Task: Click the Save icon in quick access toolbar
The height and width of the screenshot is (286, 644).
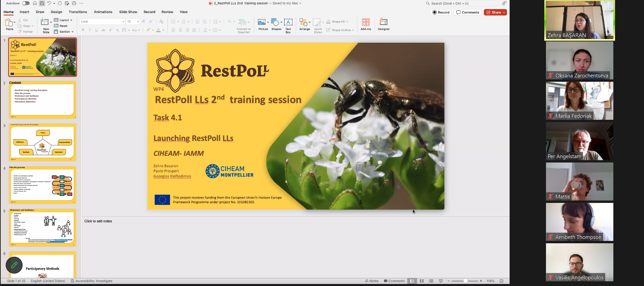Action: pos(42,3)
